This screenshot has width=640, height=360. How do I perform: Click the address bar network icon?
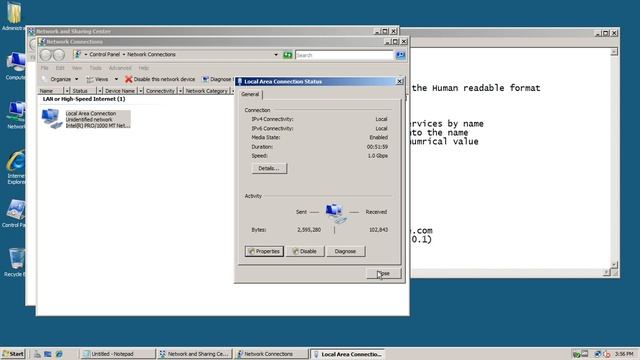[78, 54]
